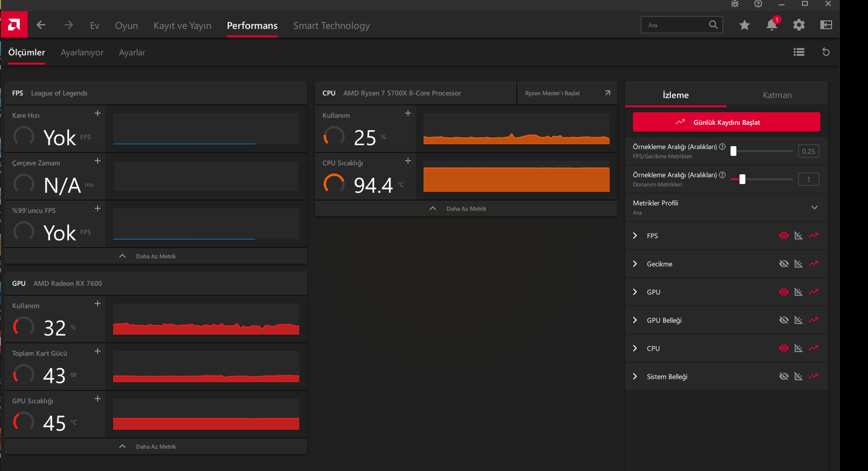Image resolution: width=868 pixels, height=471 pixels.
Task: Switch to the Ayarlar sub-tab
Action: tap(132, 52)
